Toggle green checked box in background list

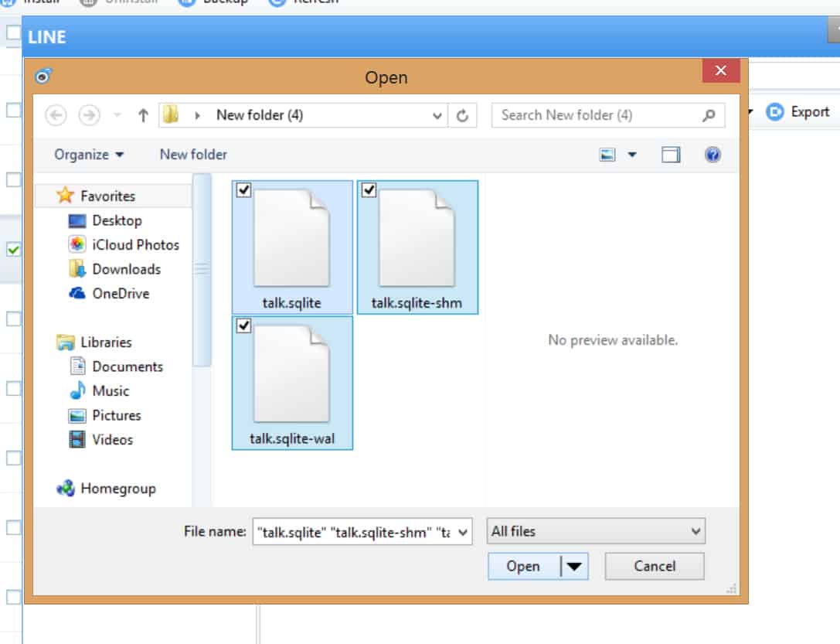[x=13, y=250]
